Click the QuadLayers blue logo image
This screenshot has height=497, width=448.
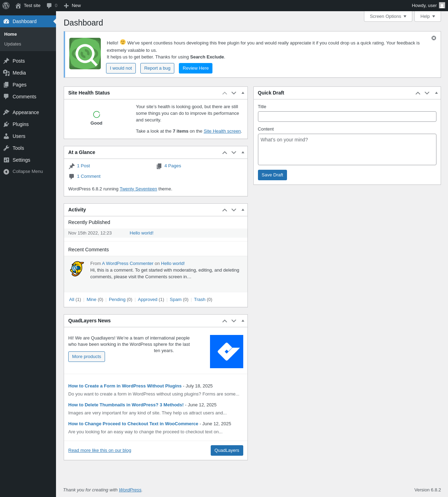tap(226, 351)
